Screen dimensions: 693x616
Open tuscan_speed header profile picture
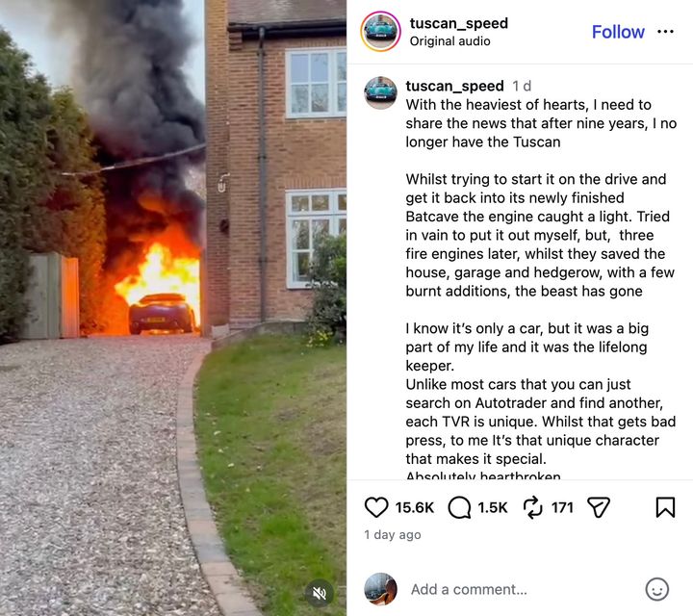point(380,32)
